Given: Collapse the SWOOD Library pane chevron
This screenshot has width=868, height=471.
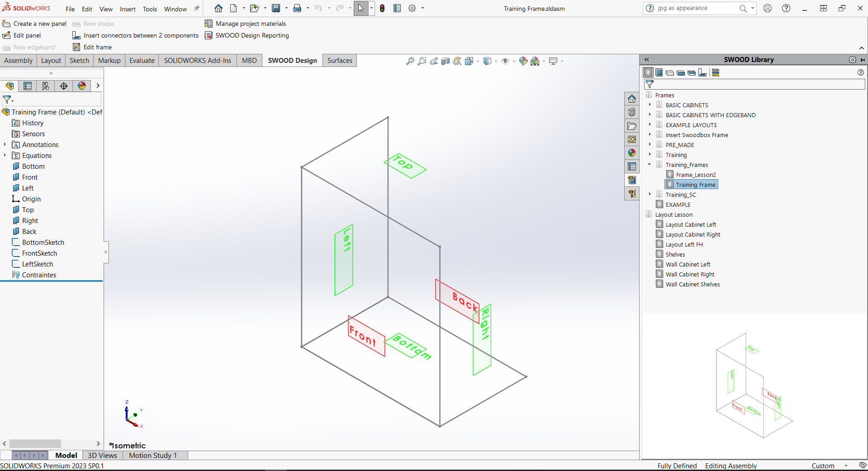Looking at the screenshot, I should [x=647, y=60].
